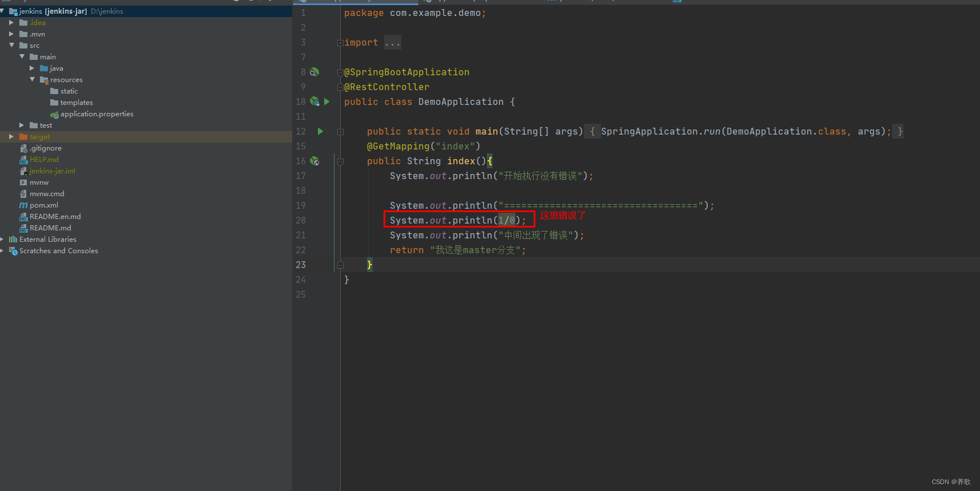Click the jenkins-jar.iml module file icon

pyautogui.click(x=23, y=171)
